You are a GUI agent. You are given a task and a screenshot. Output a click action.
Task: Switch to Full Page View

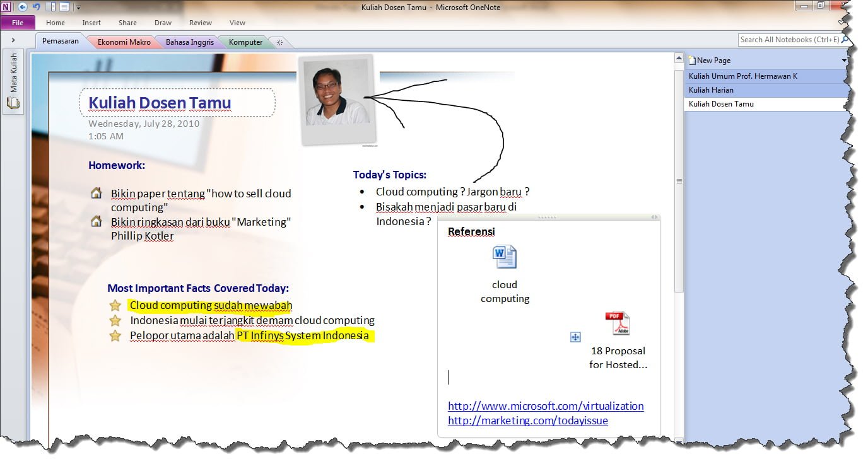(x=64, y=7)
